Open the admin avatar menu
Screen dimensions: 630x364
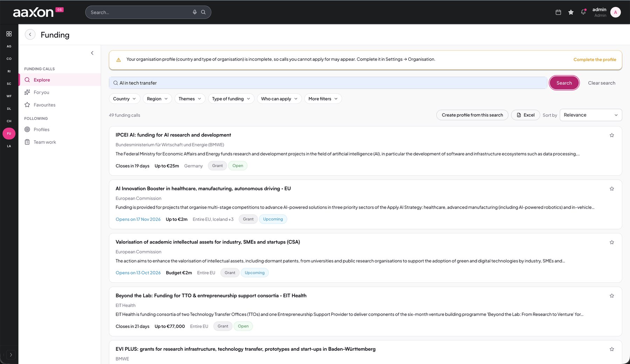[615, 12]
